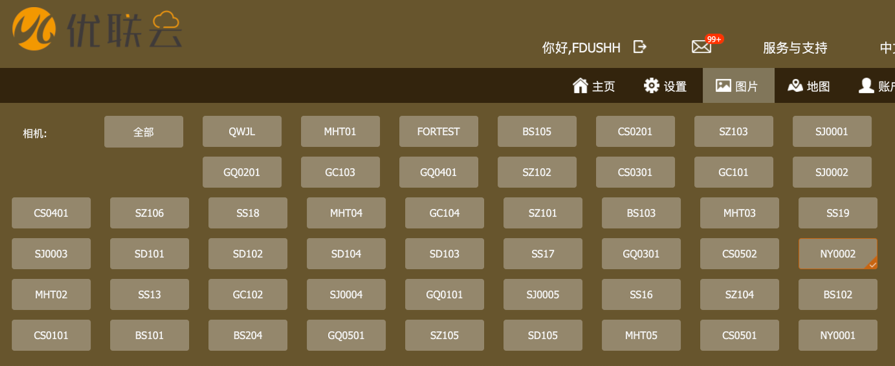Click camera button SJ0003
Image resolution: width=895 pixels, height=366 pixels.
pos(51,254)
